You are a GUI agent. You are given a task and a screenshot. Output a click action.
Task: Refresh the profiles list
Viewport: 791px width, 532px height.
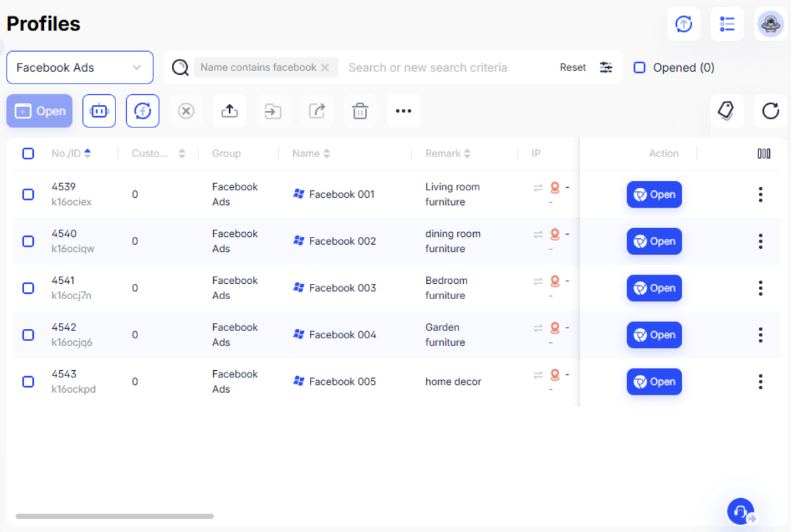click(x=770, y=111)
